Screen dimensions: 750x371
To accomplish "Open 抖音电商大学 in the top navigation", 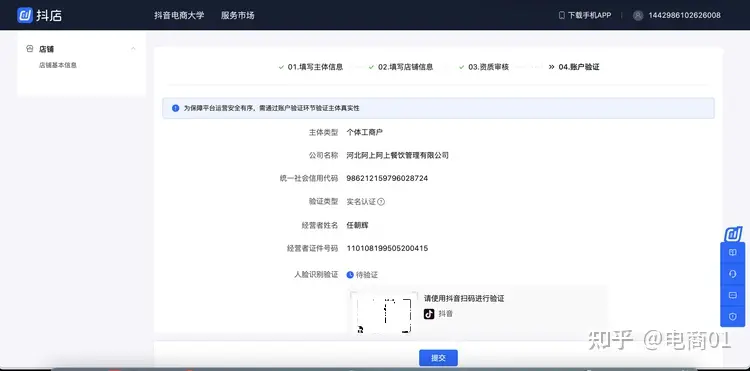I will coord(179,15).
